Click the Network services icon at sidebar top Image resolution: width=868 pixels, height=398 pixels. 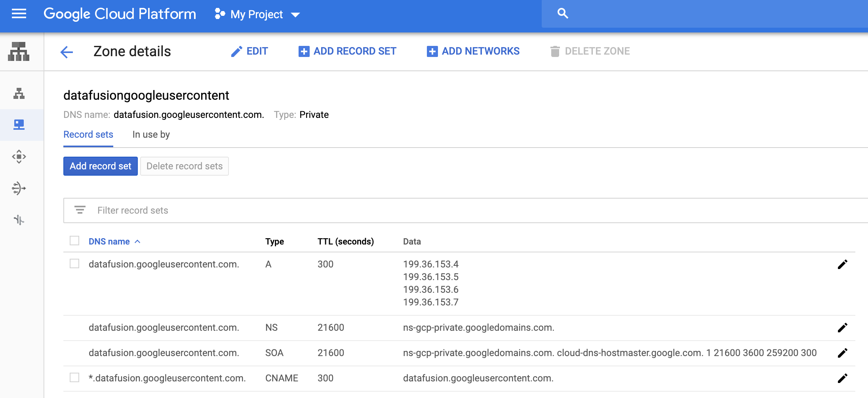pos(19,52)
